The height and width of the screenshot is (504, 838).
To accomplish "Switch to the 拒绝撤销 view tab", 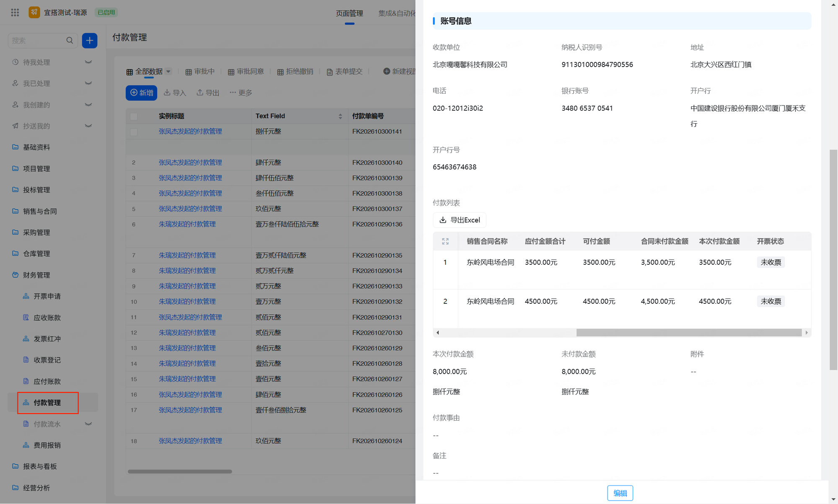I will point(295,72).
